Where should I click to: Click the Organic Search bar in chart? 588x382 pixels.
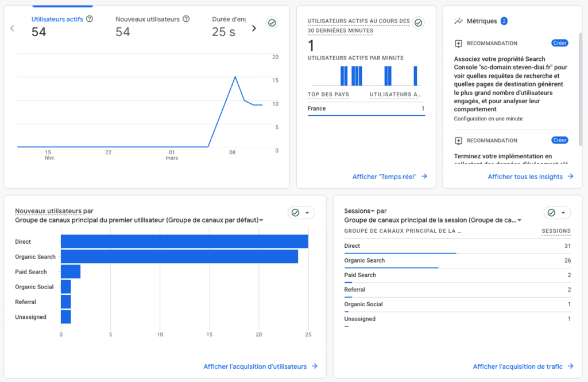pos(179,256)
